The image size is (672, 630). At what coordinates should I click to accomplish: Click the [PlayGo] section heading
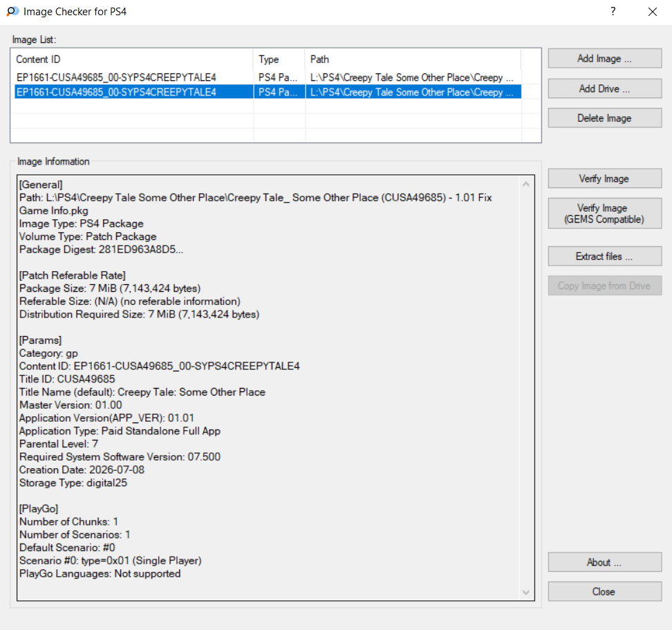tap(39, 509)
